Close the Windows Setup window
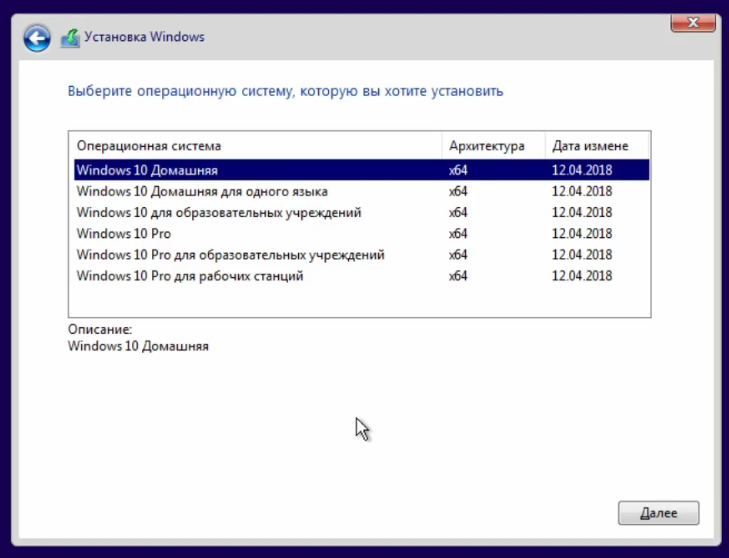The width and height of the screenshot is (729, 558). tap(693, 22)
